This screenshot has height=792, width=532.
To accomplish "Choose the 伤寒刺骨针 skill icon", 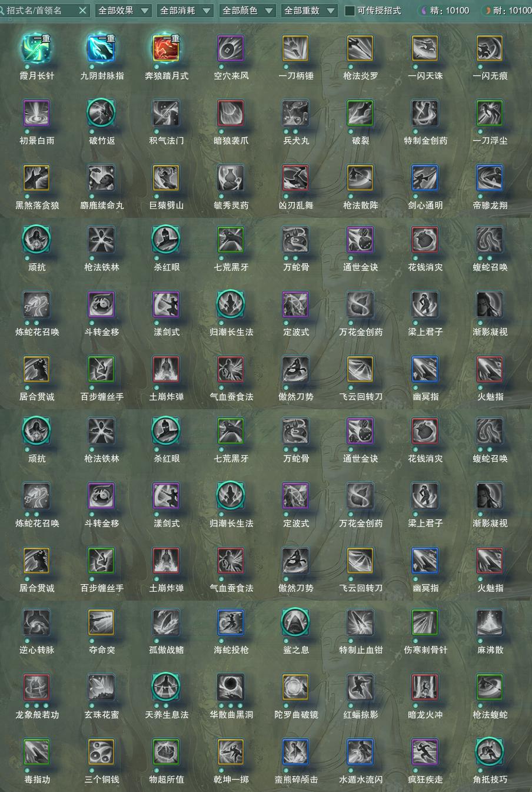I will 425,622.
